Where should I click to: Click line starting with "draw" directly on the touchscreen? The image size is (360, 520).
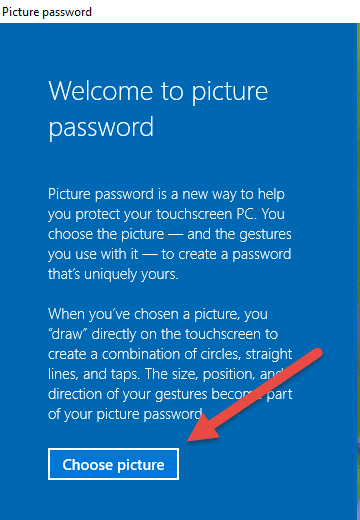(x=163, y=334)
